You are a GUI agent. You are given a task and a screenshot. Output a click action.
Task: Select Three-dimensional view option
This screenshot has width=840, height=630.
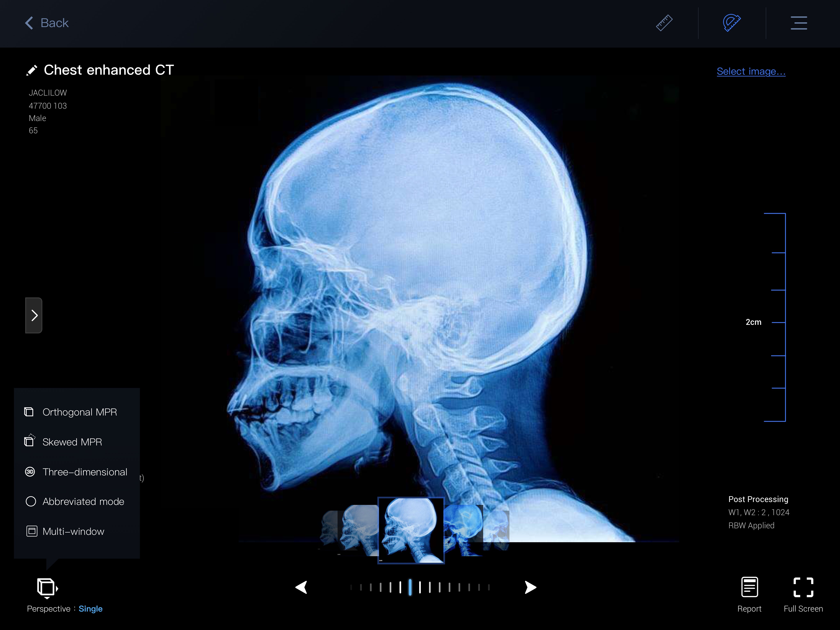85,472
